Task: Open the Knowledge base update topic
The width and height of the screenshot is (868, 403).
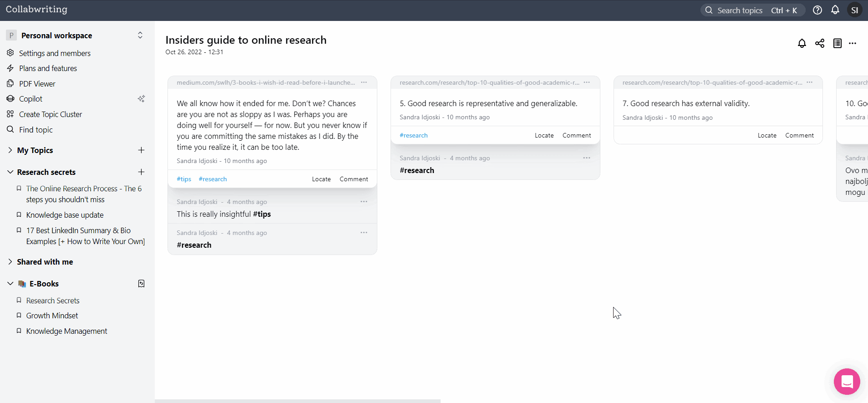Action: 65,215
